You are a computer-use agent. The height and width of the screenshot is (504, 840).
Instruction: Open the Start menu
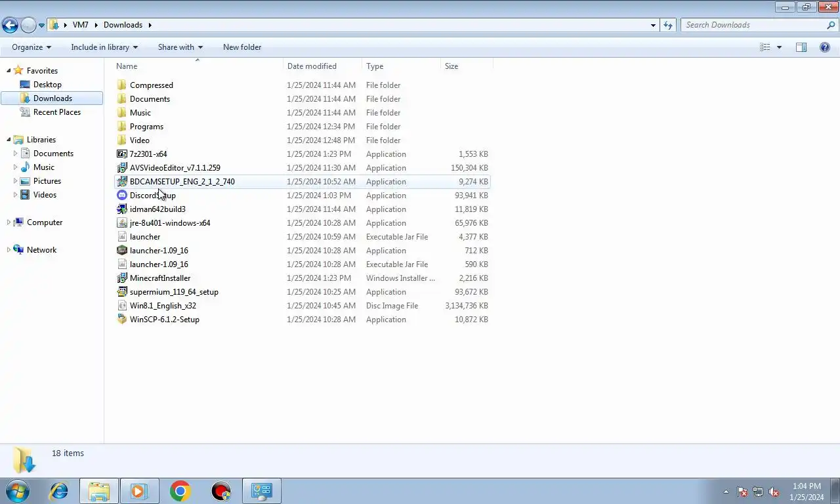click(x=18, y=491)
